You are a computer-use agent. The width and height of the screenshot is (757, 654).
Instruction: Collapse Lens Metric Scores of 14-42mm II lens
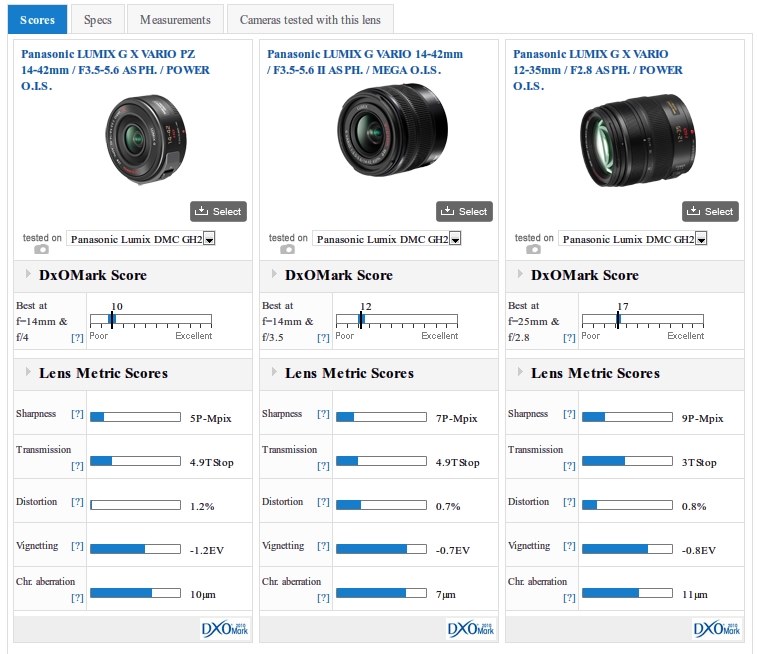[x=274, y=372]
